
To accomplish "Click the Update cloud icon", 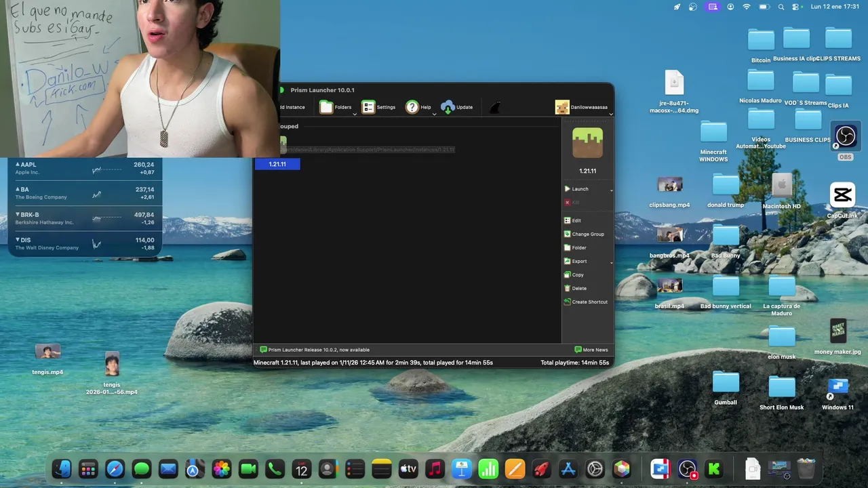I will point(448,107).
